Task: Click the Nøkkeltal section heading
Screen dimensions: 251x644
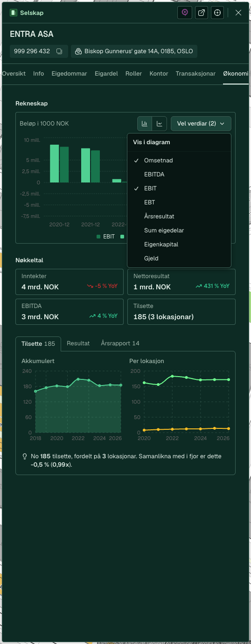Action: click(29, 260)
